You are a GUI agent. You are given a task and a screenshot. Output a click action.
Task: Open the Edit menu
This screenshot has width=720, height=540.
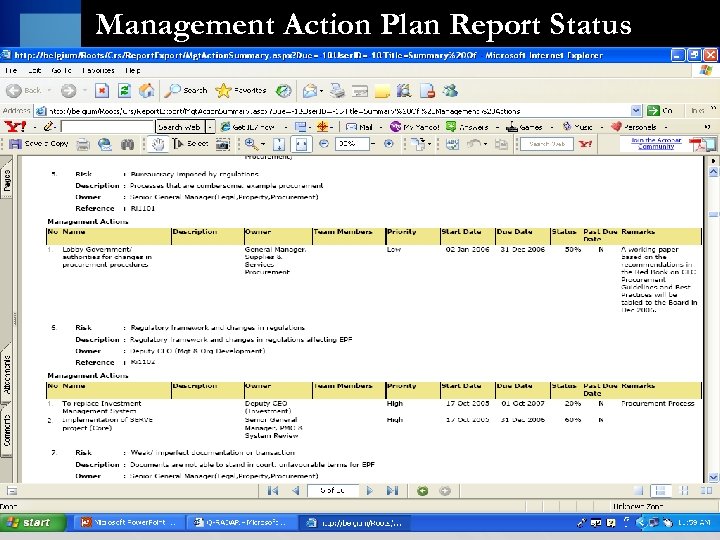point(34,70)
